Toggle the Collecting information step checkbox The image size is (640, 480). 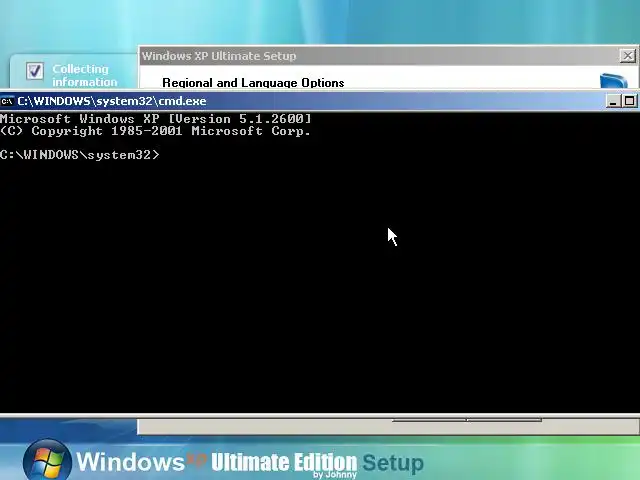coord(35,71)
